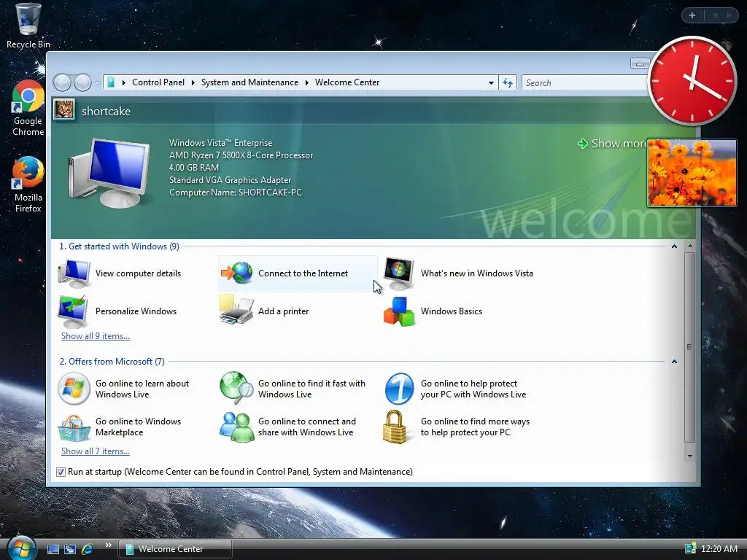Click the padlock protect your PC icon
The width and height of the screenshot is (747, 560).
(x=395, y=427)
